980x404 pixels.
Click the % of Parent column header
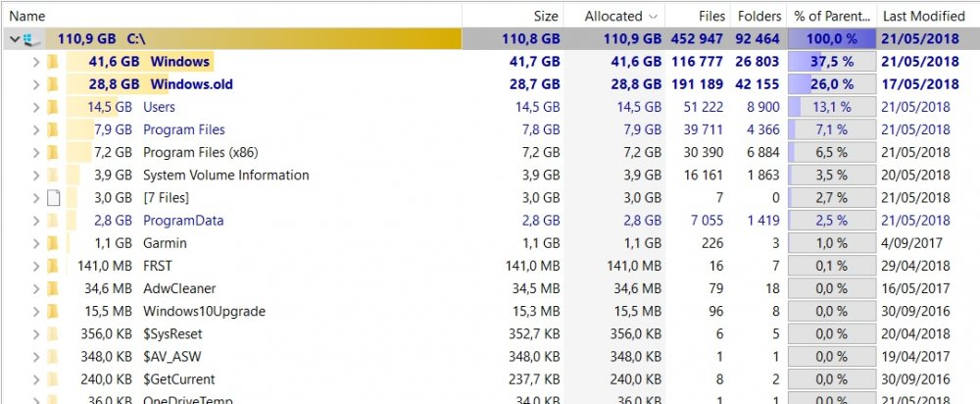pyautogui.click(x=832, y=16)
